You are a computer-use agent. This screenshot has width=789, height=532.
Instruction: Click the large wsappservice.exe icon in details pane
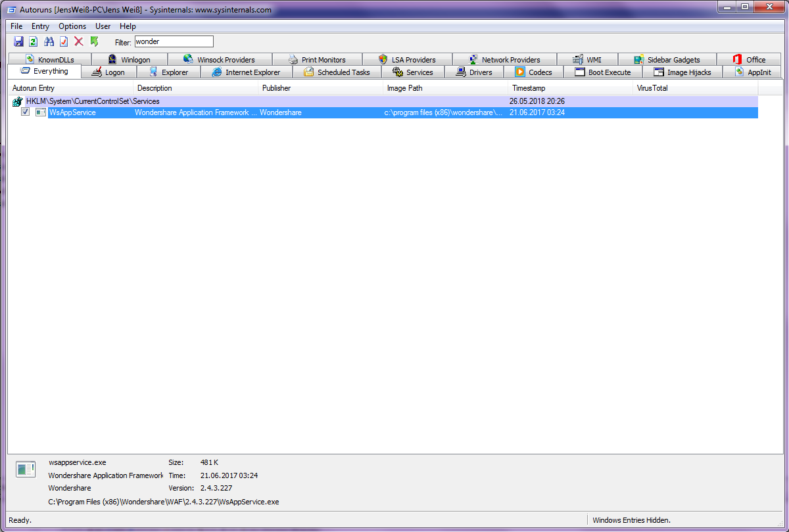26,470
